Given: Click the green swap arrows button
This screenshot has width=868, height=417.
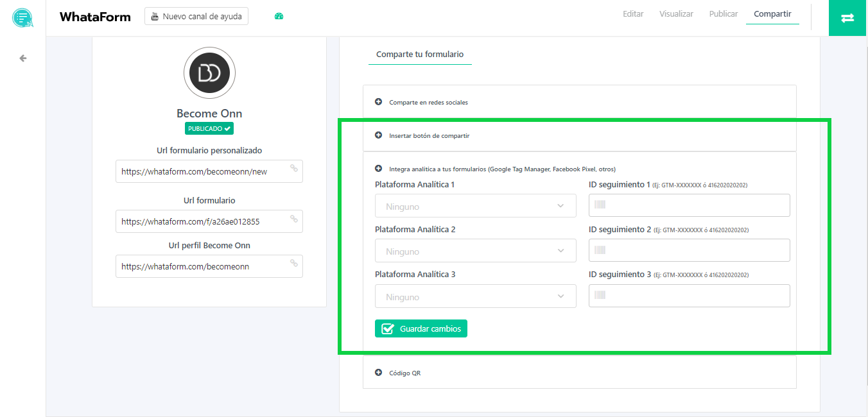Looking at the screenshot, I should click(x=847, y=18).
